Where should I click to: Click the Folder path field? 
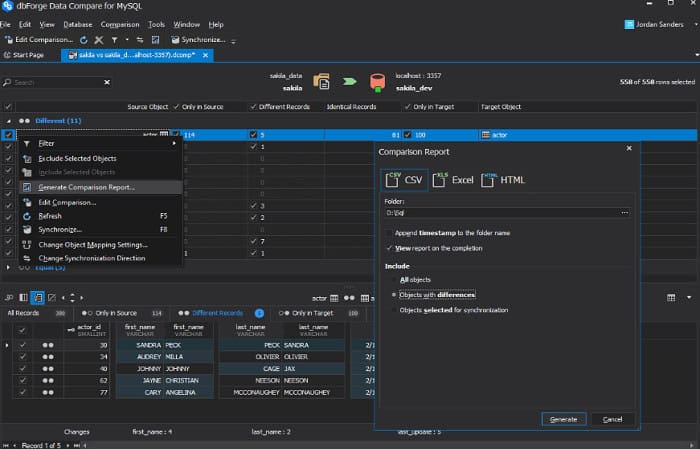pos(501,213)
